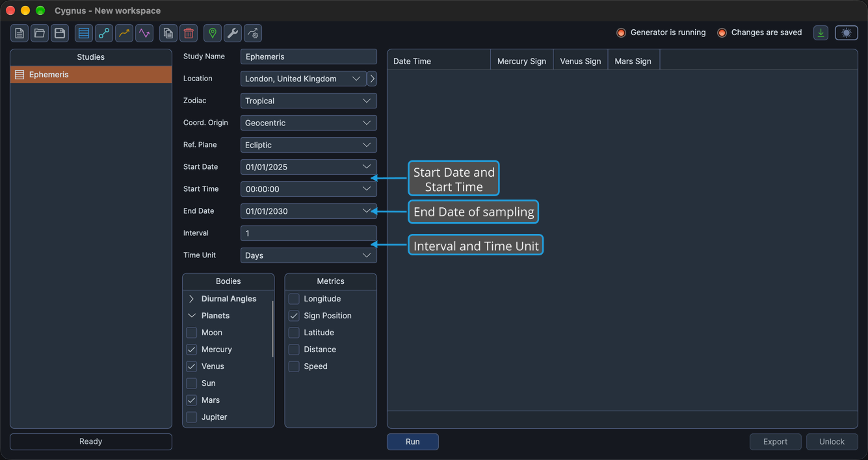Click the arrow button next to Location
The image size is (868, 460).
[x=372, y=79]
